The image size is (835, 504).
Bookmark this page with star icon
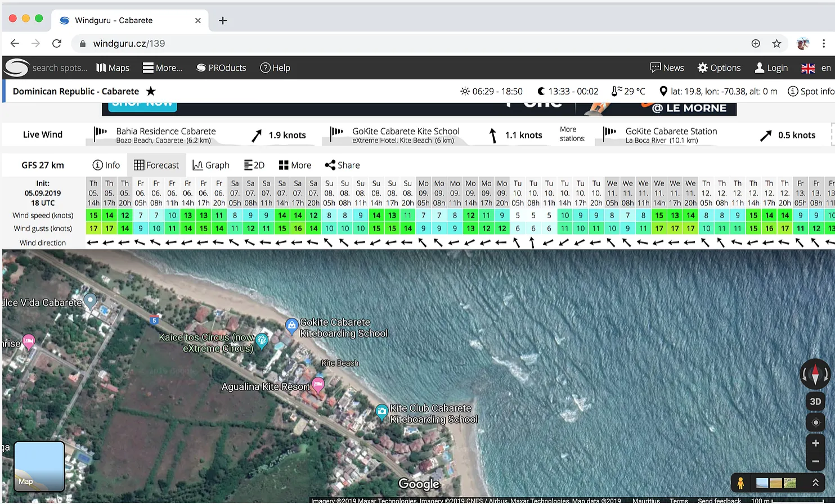(776, 43)
